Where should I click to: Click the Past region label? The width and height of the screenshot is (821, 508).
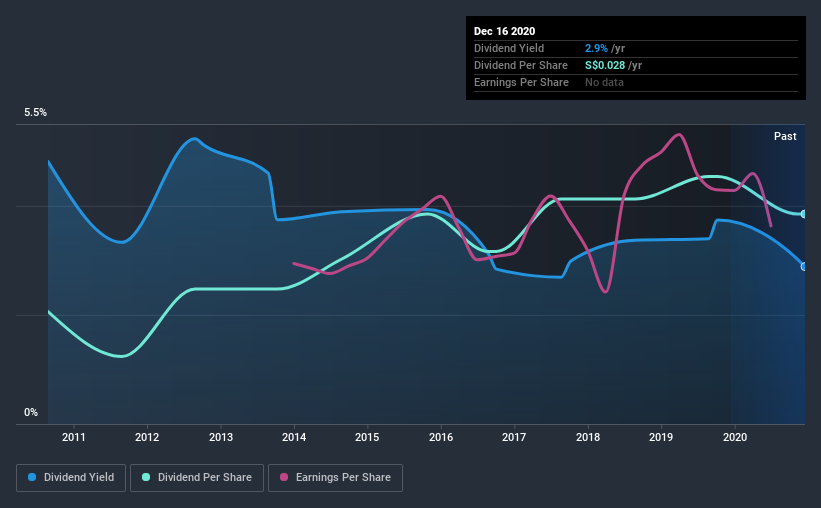785,136
